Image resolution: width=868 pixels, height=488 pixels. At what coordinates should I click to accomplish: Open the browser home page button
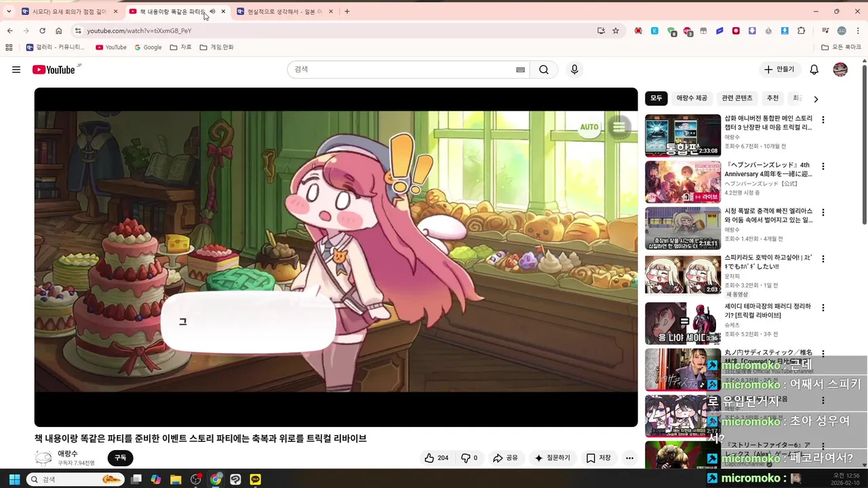(x=58, y=30)
